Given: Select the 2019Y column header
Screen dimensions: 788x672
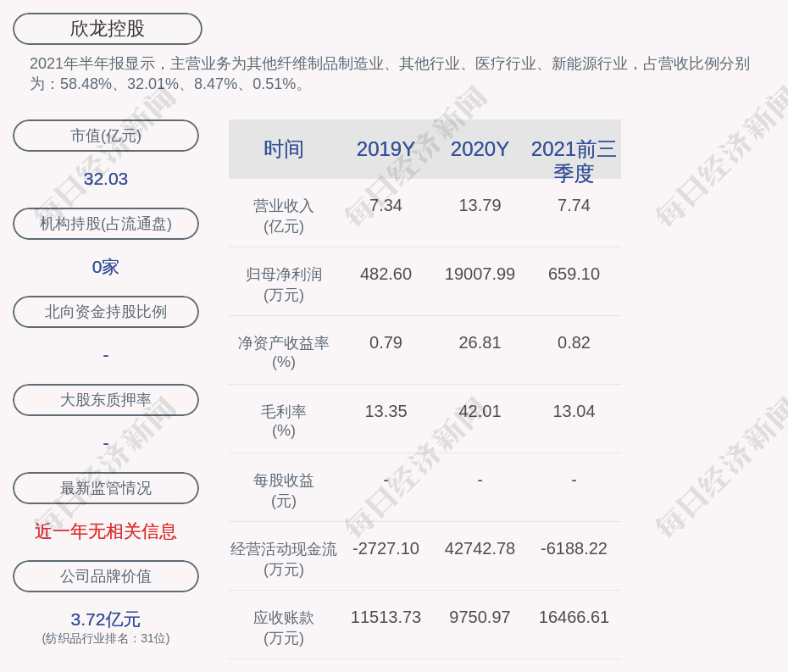Looking at the screenshot, I should point(386,149).
